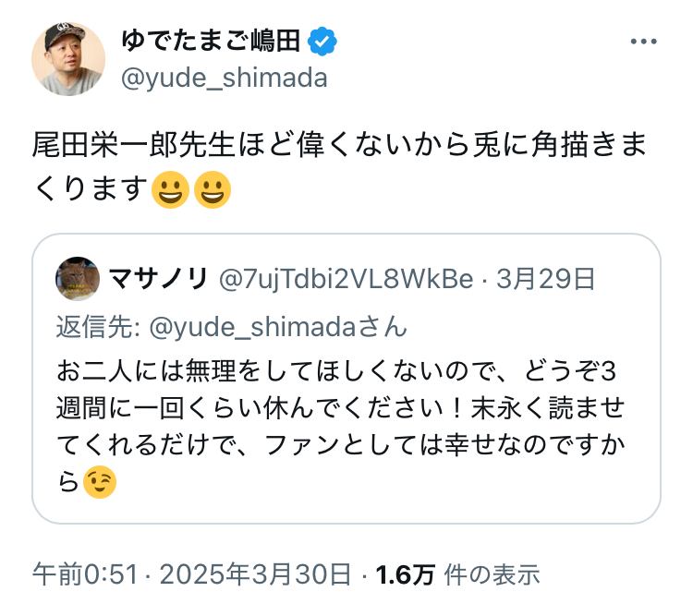Open マサノリ's cat avatar
This screenshot has height=616, width=693.
[x=78, y=278]
